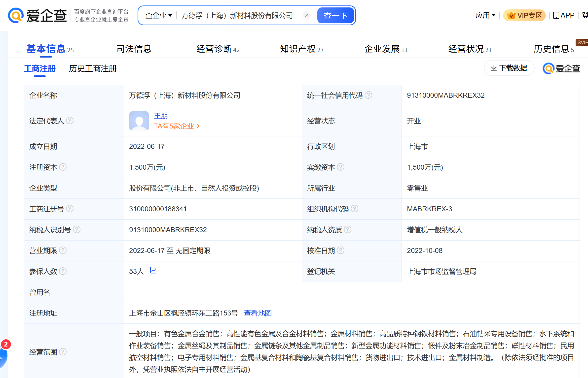Expand the 应用 dropdown menu
Viewport: 588px width, 378px height.
(485, 15)
